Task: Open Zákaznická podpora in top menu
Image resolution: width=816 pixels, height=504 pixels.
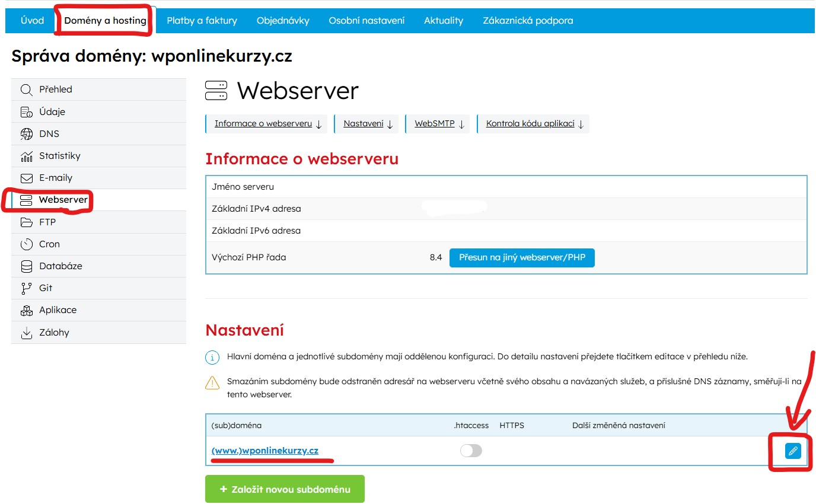Action: click(528, 21)
